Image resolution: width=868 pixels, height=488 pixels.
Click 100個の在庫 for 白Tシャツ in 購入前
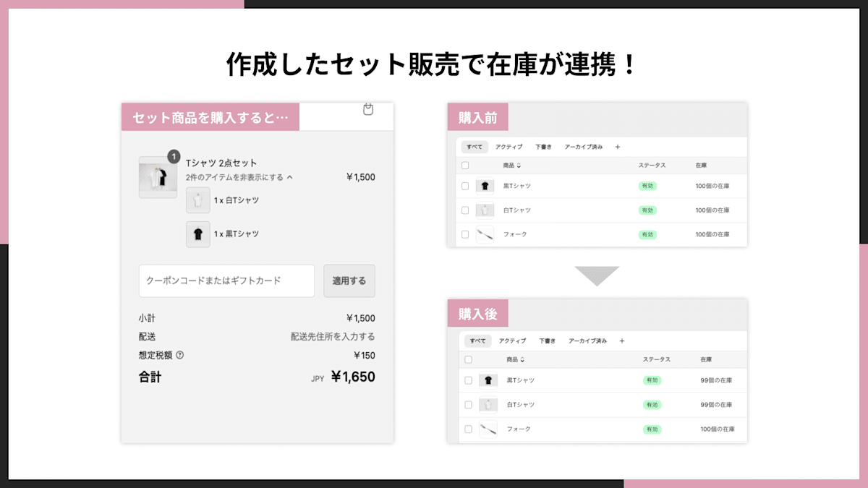click(x=712, y=210)
